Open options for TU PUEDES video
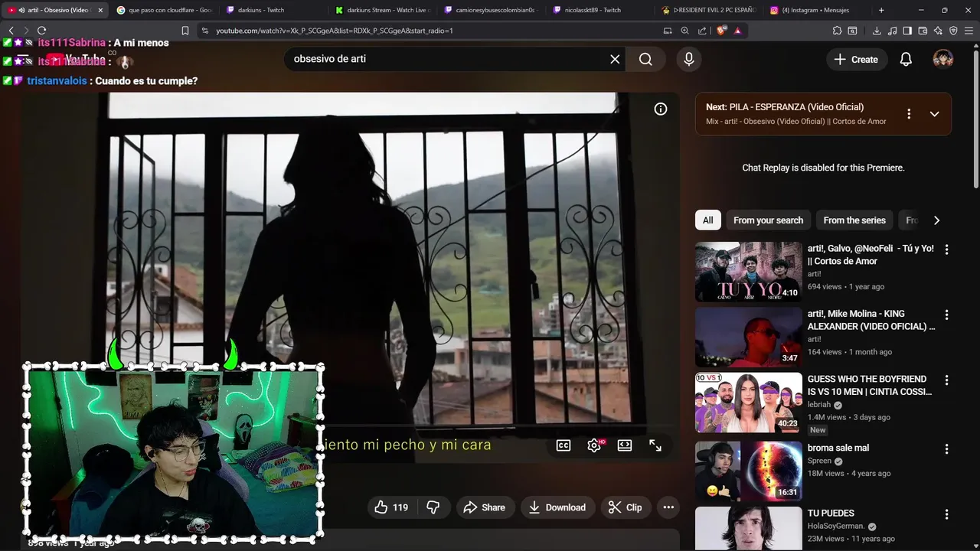This screenshot has height=551, width=980. coord(947,514)
